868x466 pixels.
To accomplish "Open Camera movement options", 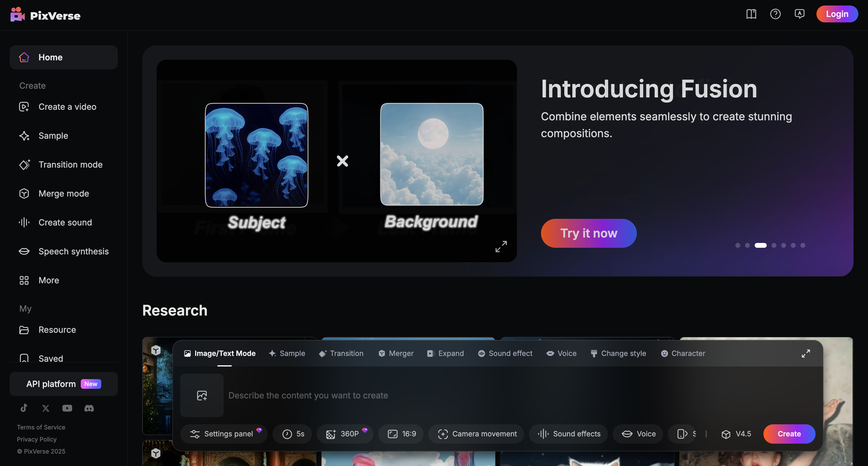I will click(x=476, y=434).
